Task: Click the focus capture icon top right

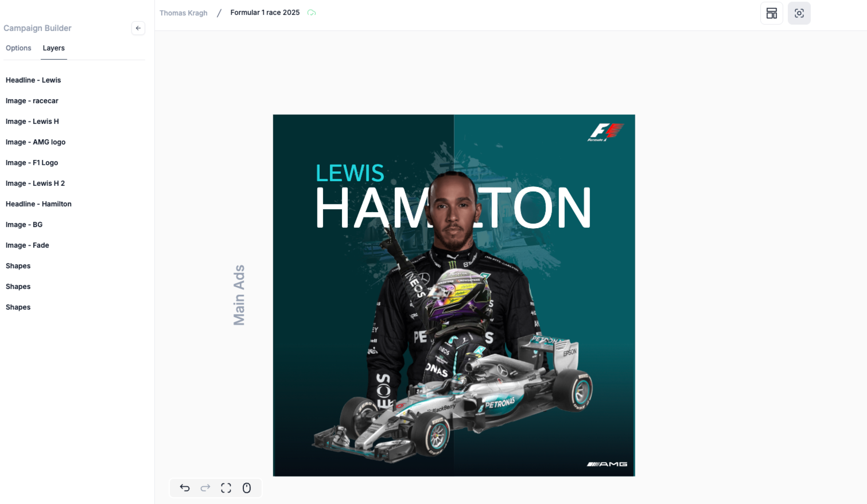Action: pyautogui.click(x=799, y=13)
